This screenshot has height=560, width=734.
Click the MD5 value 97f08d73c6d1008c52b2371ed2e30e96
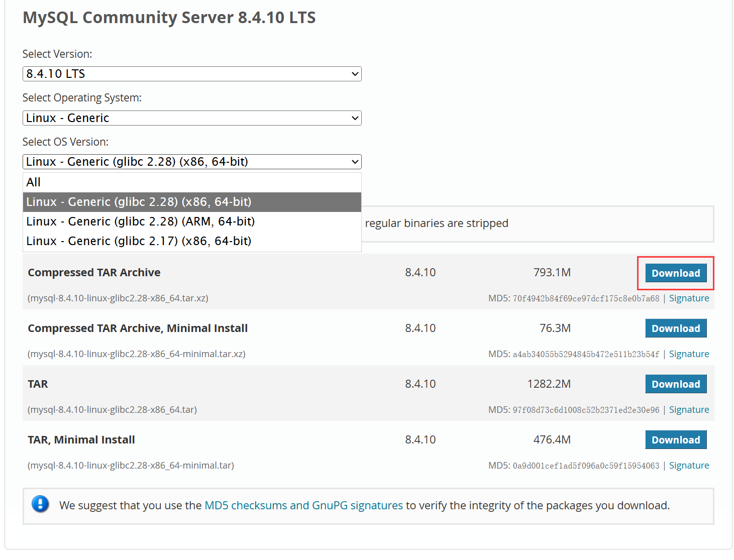click(586, 410)
